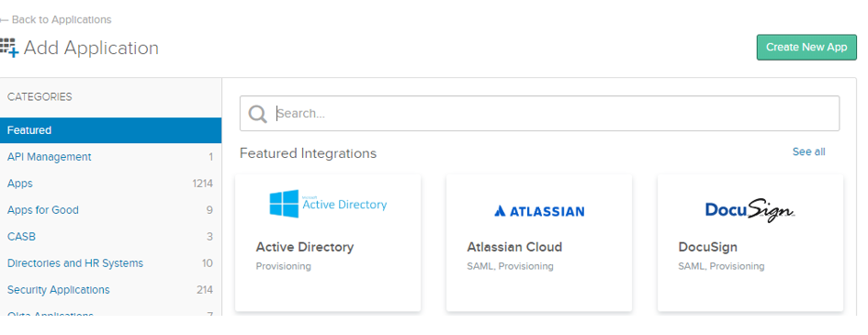The width and height of the screenshot is (868, 335).
Task: Click the 3 count beside CASB
Action: [x=209, y=237]
